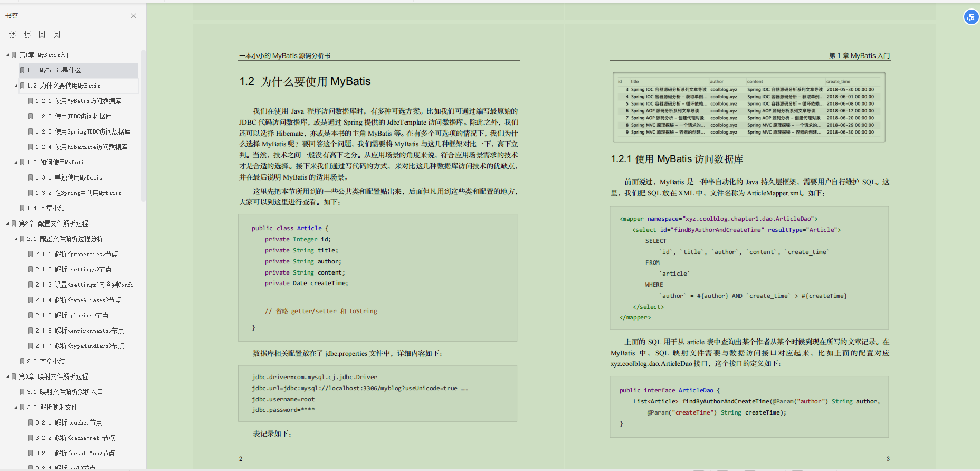The height and width of the screenshot is (471, 980).
Task: Click the header 一本小小的 MyBatis 源码分析书
Action: click(284, 55)
